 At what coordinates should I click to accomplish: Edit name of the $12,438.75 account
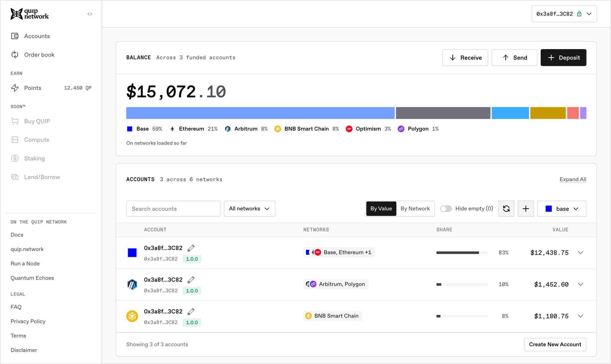pyautogui.click(x=191, y=248)
